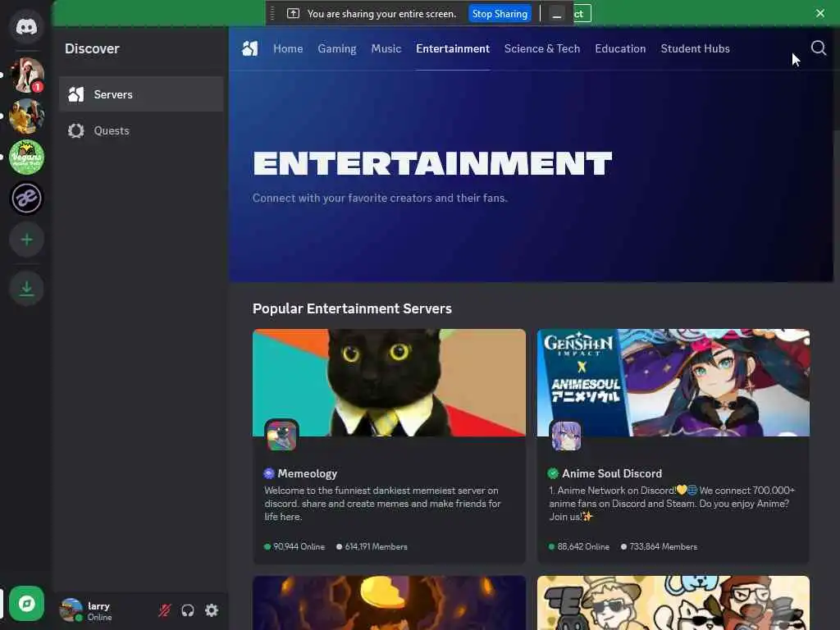Click Anime Soul 733,864 Members text

(x=663, y=547)
